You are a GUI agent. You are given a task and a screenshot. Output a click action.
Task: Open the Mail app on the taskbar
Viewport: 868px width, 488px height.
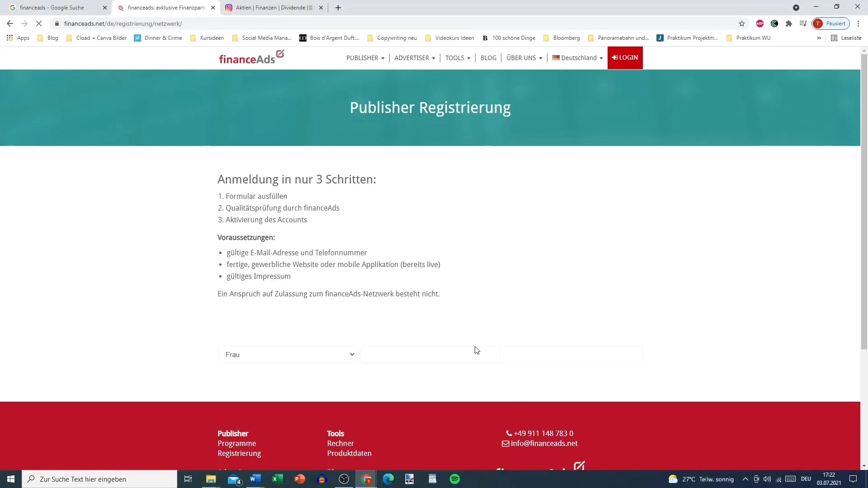234,479
